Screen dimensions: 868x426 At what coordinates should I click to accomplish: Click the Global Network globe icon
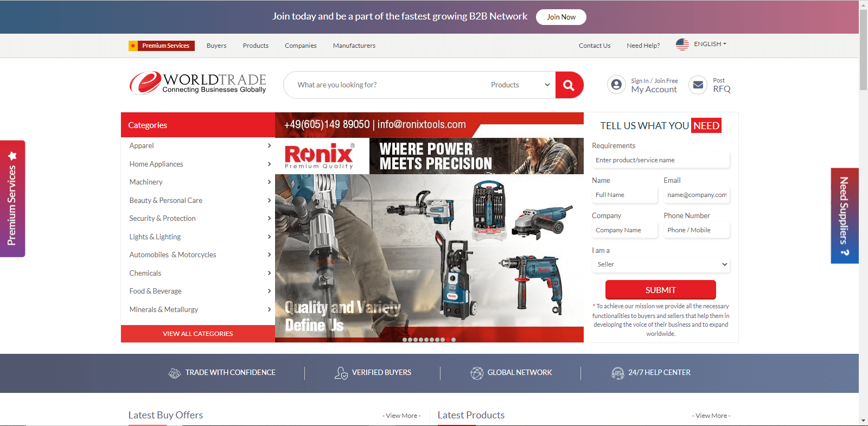477,373
